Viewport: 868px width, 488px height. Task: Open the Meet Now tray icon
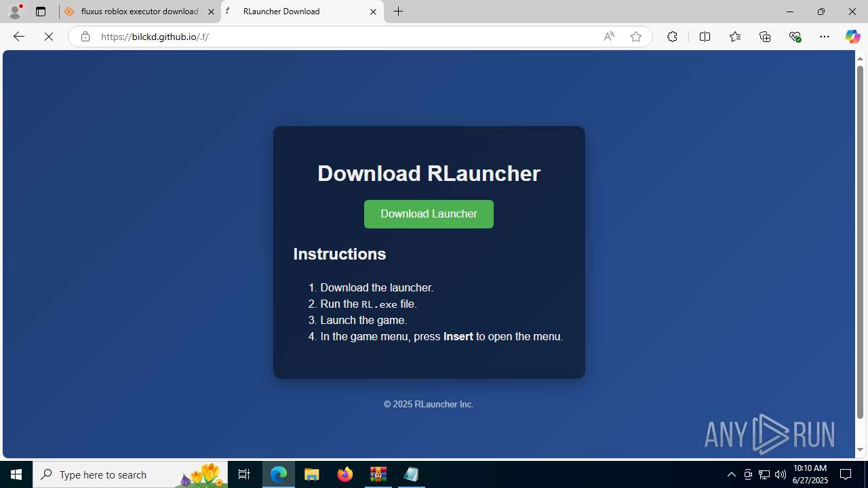(x=748, y=474)
